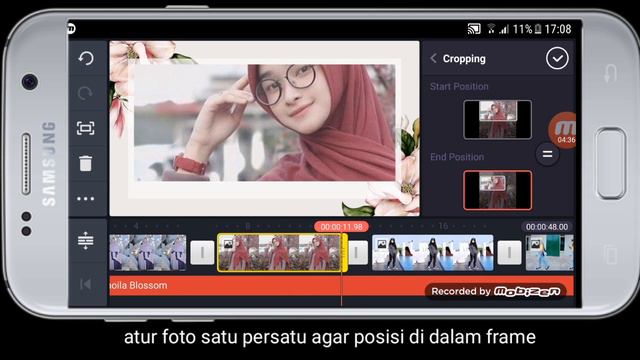Tap transition marker after standing woman clip

[x=509, y=253]
